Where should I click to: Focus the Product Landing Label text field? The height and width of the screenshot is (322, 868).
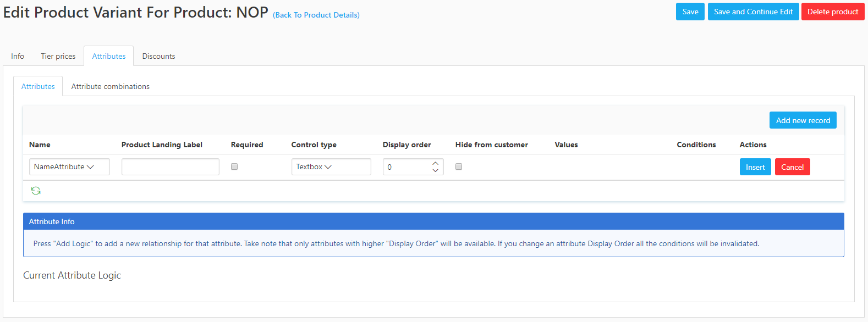point(171,166)
